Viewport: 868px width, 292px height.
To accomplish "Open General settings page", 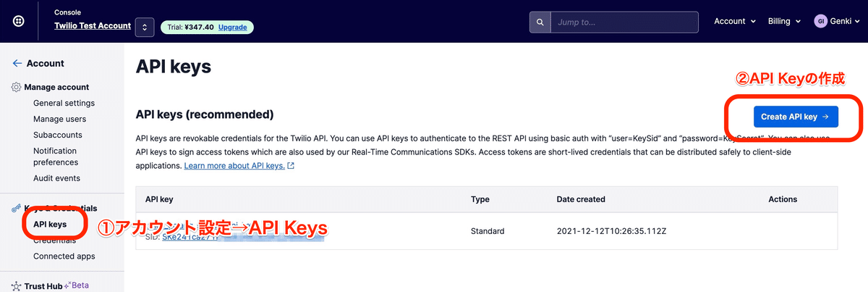I will coord(64,103).
